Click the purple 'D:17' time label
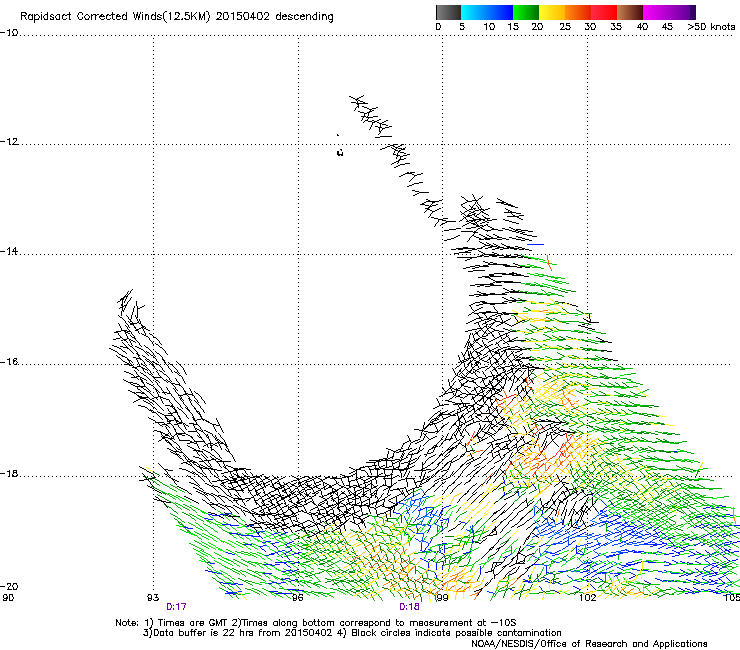The width and height of the screenshot is (740, 650). coord(176,607)
